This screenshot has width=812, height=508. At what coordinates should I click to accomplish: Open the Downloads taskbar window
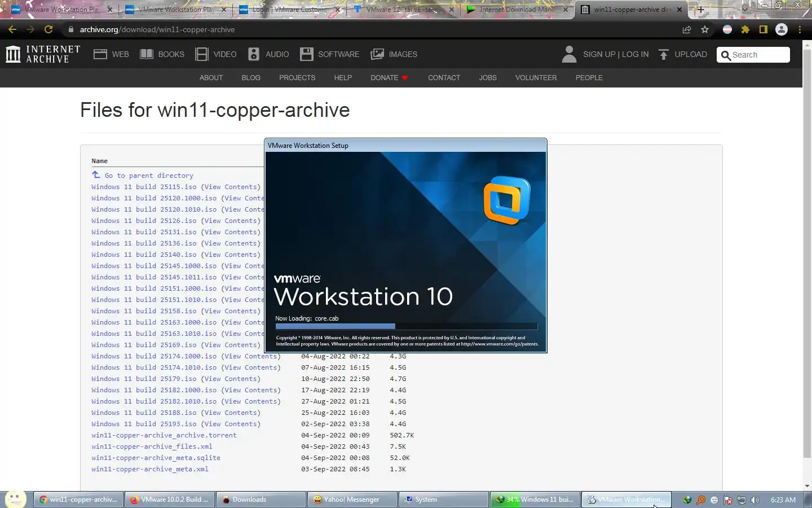(261, 500)
